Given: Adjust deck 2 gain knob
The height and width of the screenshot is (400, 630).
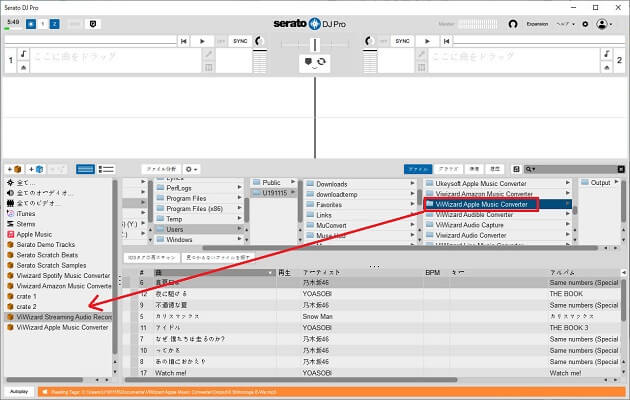Looking at the screenshot, I should (369, 41).
